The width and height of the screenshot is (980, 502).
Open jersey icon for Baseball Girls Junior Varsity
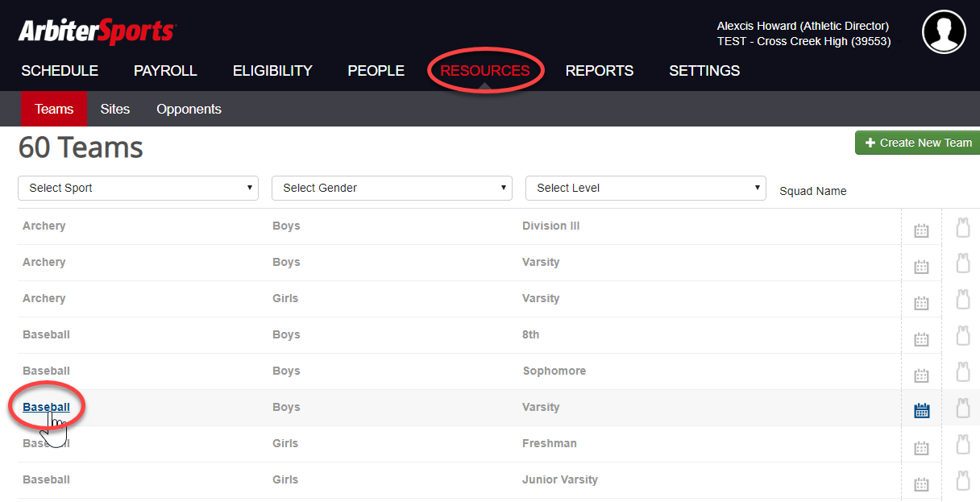[x=962, y=481]
